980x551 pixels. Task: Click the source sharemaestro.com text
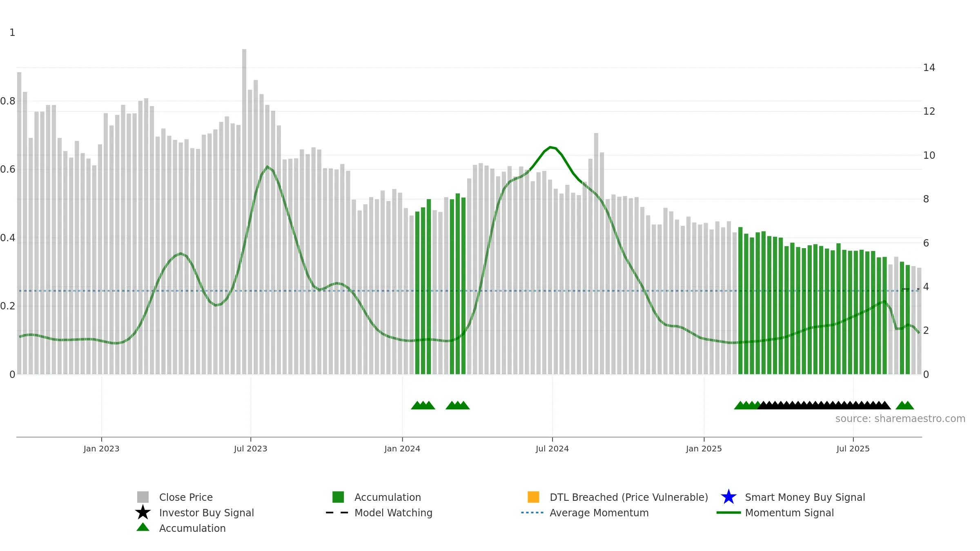click(900, 419)
